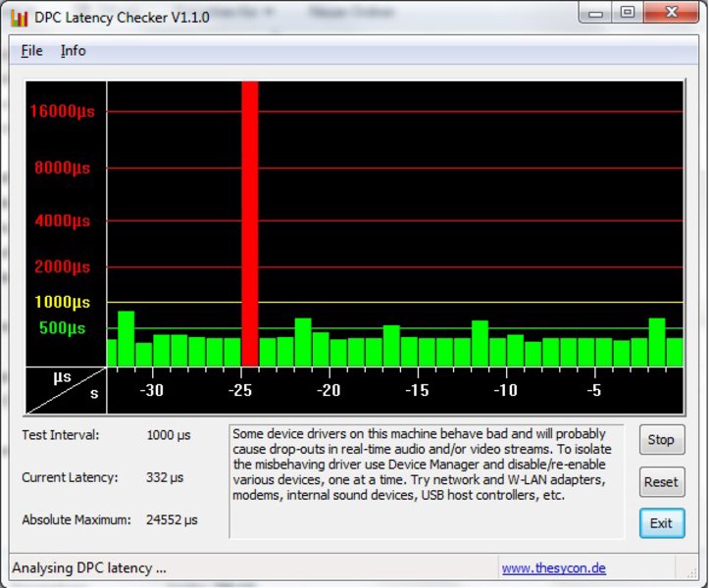Click the Current Latency label
Viewport: 709px width, 588px height.
tap(70, 477)
